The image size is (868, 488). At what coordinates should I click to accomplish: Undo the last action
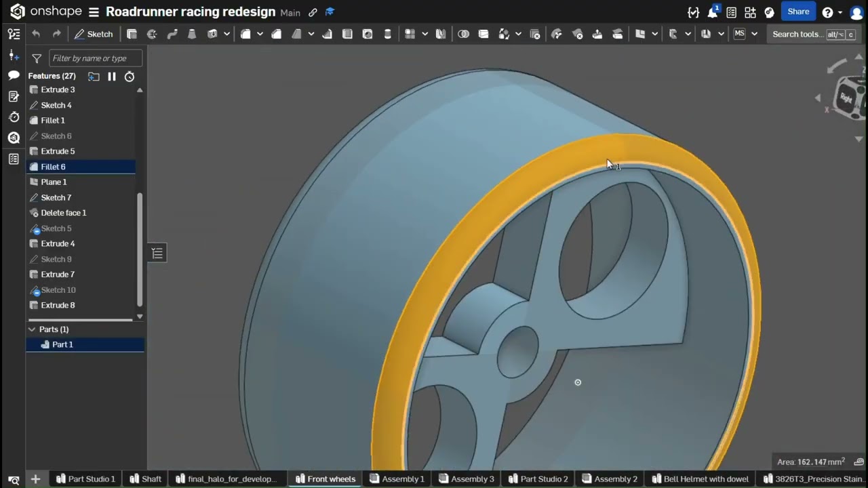tap(36, 34)
